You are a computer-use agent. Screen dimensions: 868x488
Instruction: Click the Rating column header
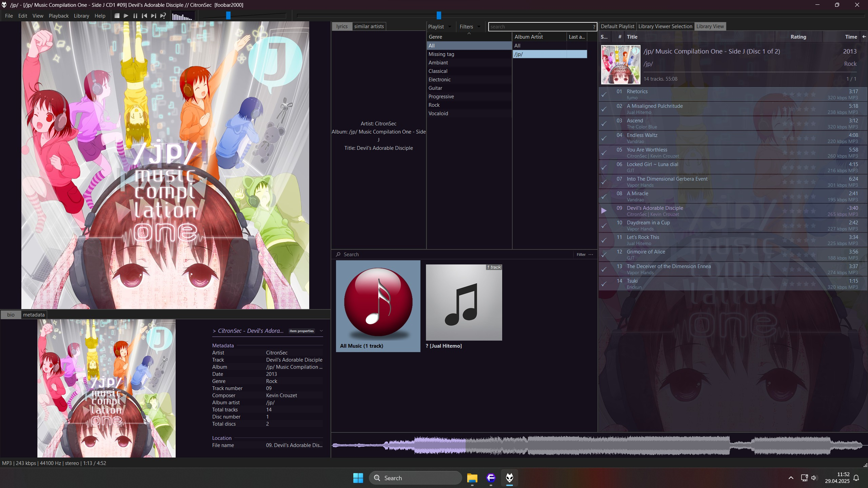798,37
